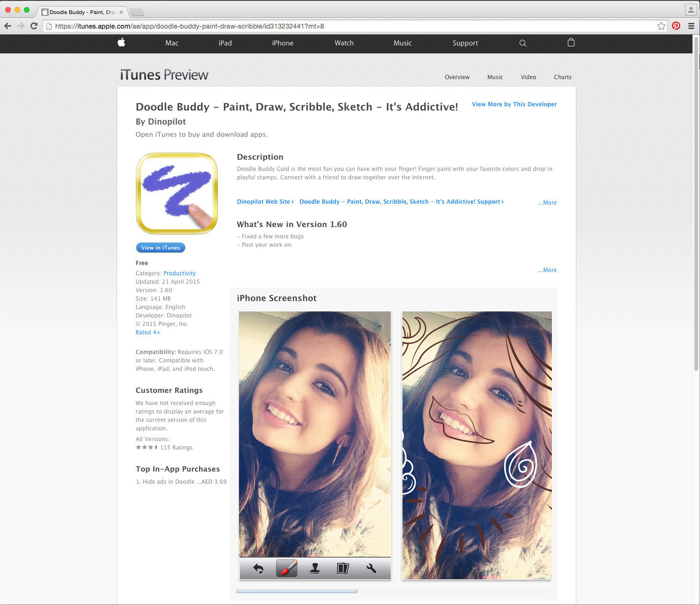The height and width of the screenshot is (605, 700).
Task: Click the Doodle Buddy app icon
Action: (x=177, y=193)
